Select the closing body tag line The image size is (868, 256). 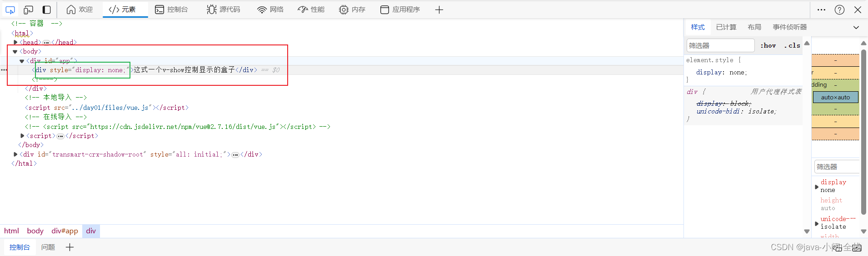click(x=31, y=145)
